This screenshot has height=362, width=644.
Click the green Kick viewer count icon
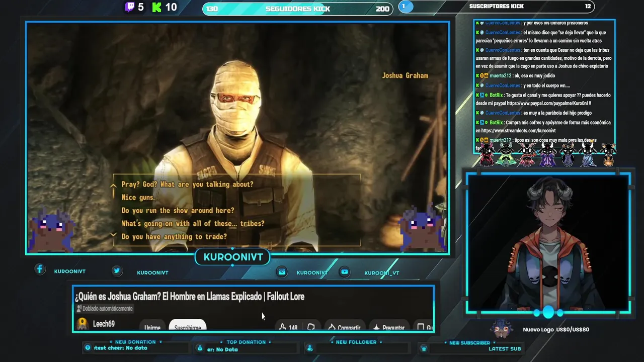[156, 7]
